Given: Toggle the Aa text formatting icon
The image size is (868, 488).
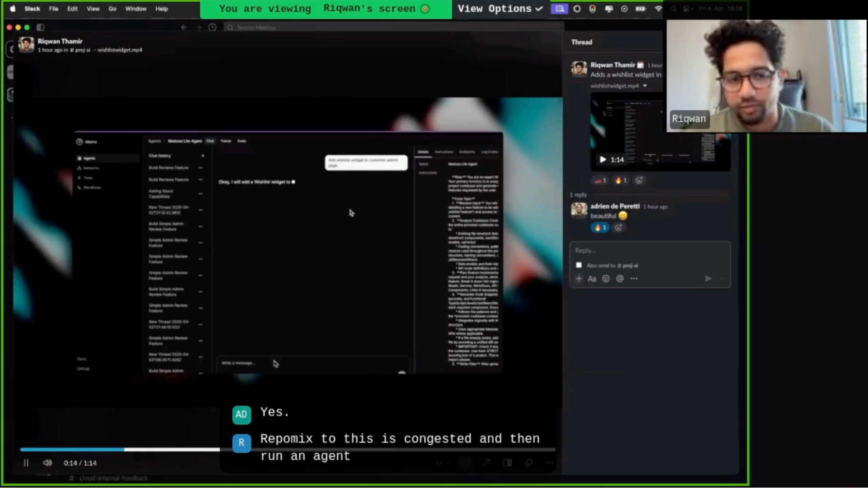Looking at the screenshot, I should click(x=592, y=278).
